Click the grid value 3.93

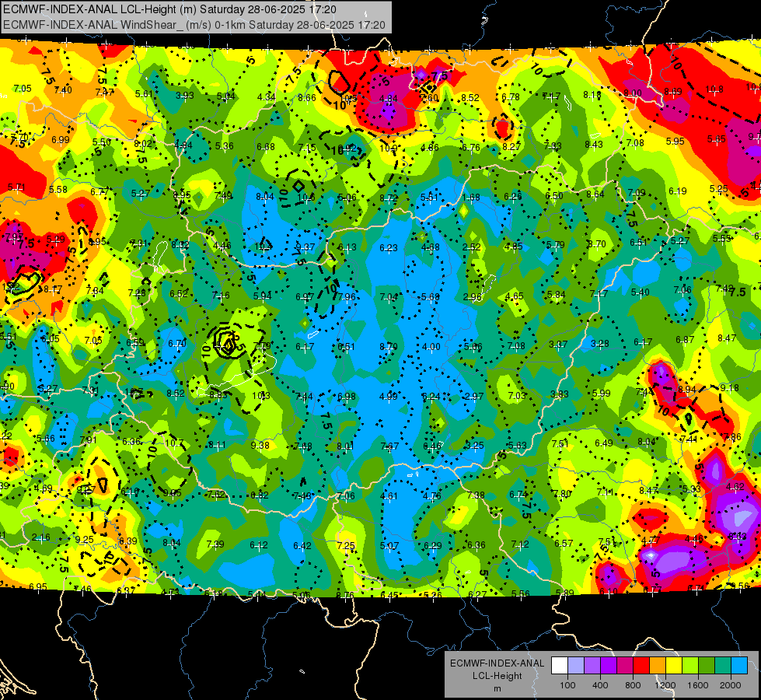click(184, 95)
